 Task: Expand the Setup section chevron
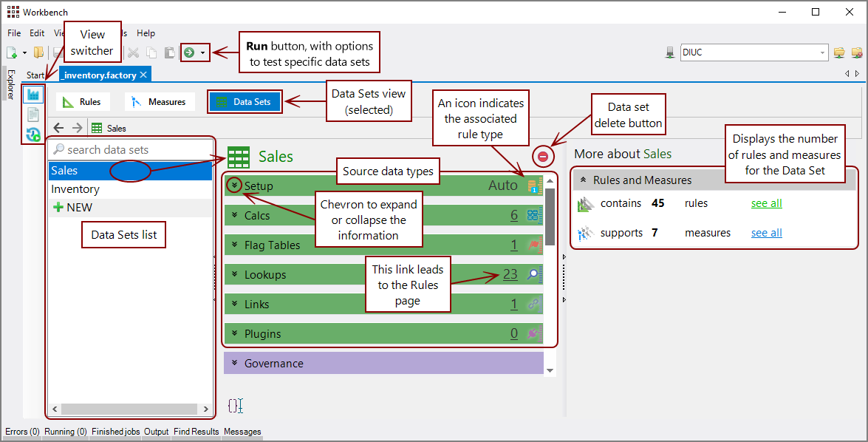point(233,186)
